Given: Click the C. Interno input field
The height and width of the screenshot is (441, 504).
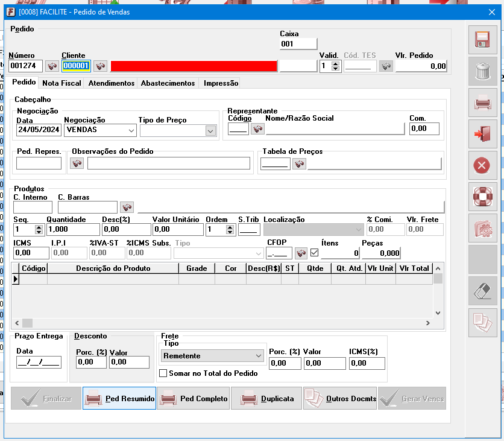Looking at the screenshot, I should point(33,207).
